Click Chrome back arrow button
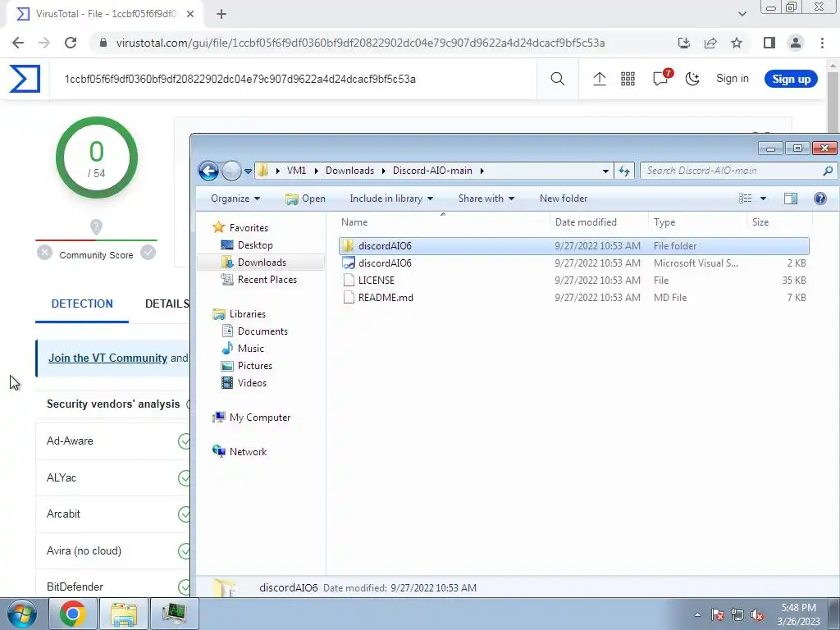Viewport: 840px width, 630px height. 18,43
